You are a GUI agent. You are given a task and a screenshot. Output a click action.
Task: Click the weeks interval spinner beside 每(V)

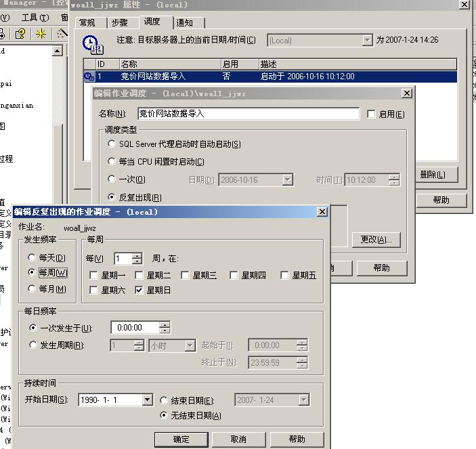coord(137,259)
